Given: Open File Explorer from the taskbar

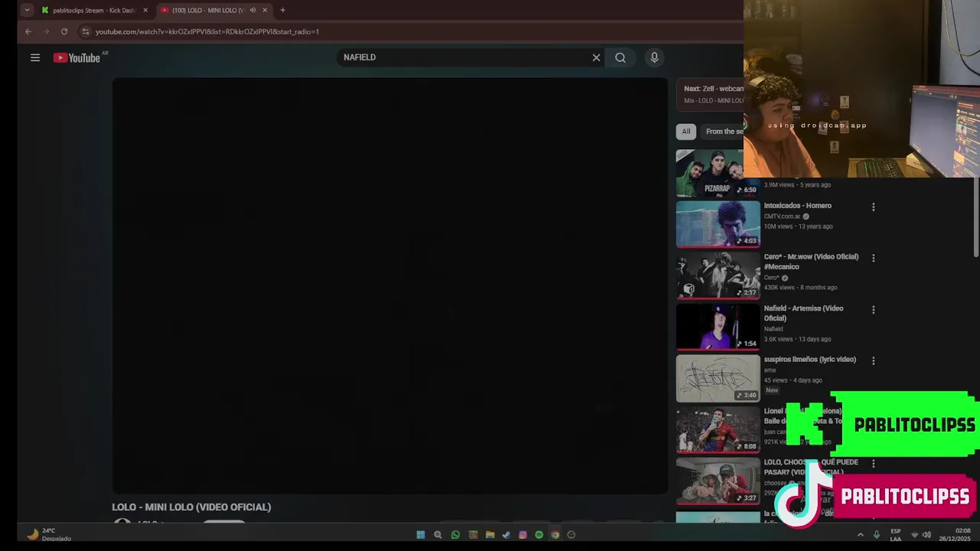Looking at the screenshot, I should pyautogui.click(x=490, y=535).
